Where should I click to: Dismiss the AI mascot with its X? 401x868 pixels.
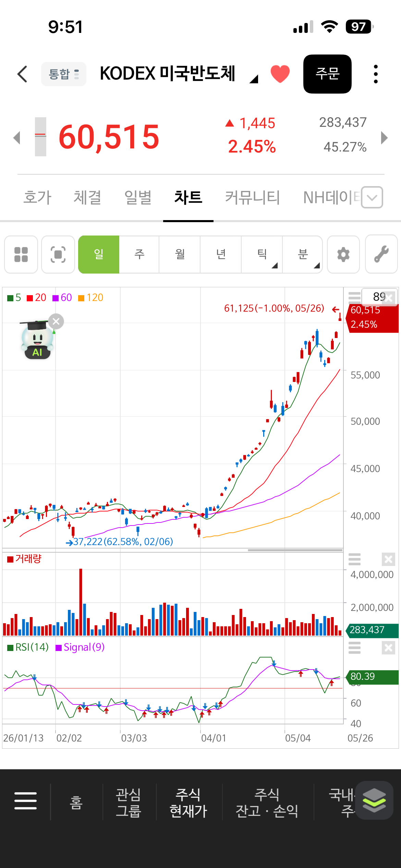tap(56, 321)
